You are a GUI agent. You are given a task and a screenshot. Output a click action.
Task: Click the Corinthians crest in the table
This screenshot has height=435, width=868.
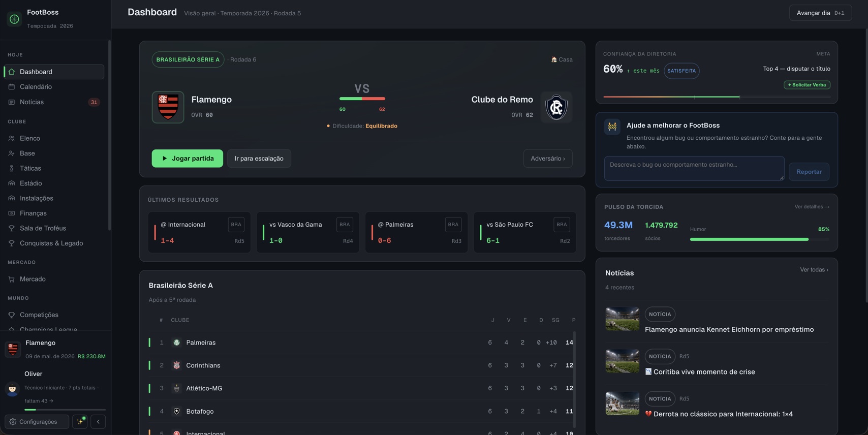click(x=176, y=365)
